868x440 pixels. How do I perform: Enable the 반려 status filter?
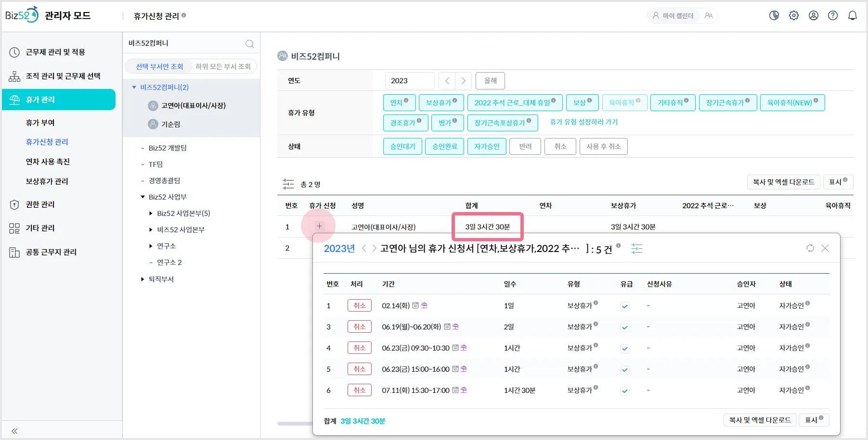pos(525,146)
